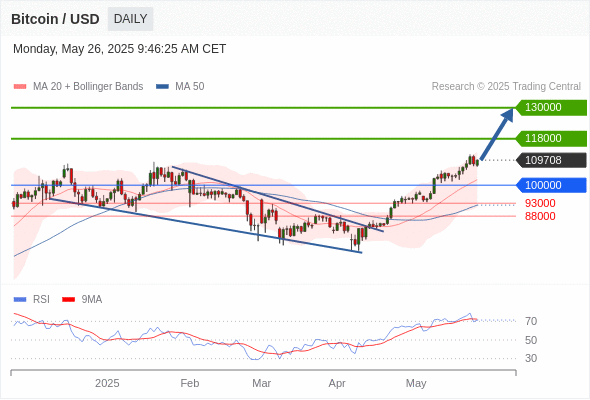
Task: Click the RSI blue legend swatch
Action: pos(20,300)
